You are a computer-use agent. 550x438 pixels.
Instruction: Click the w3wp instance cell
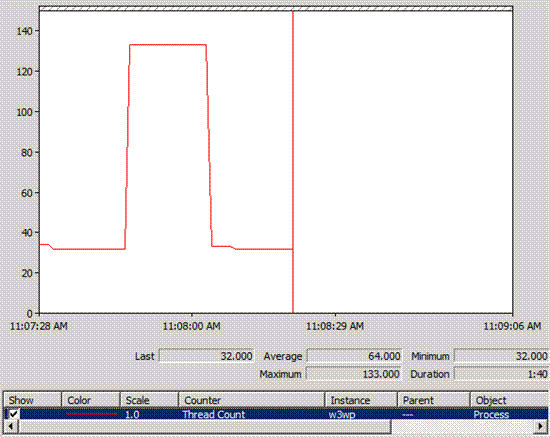[342, 415]
